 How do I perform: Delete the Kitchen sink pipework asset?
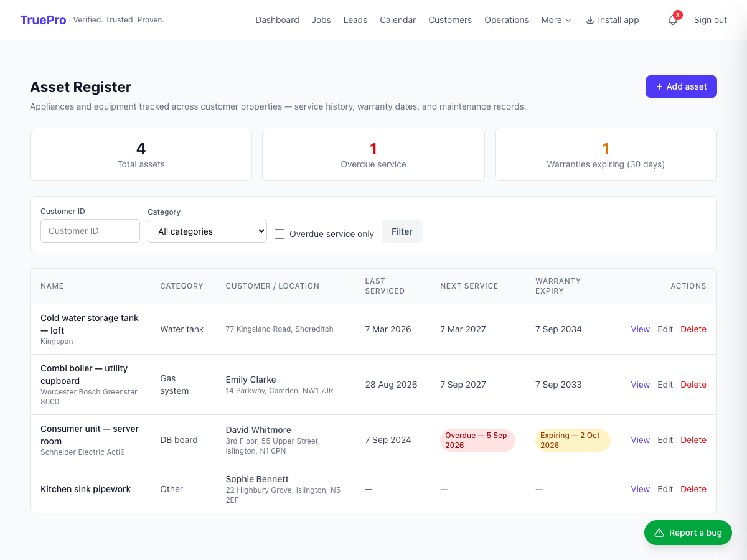(x=693, y=489)
